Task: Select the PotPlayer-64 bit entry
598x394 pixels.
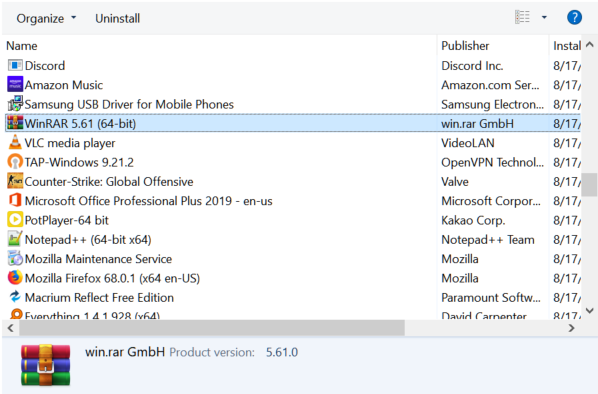Action: (66, 220)
